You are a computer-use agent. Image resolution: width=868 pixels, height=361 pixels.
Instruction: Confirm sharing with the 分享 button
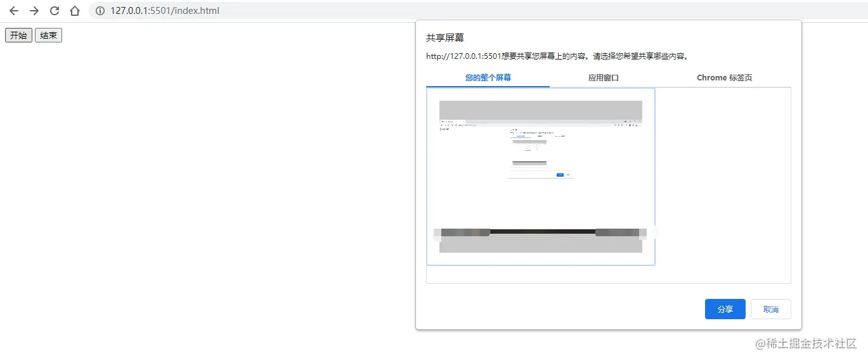click(x=725, y=309)
